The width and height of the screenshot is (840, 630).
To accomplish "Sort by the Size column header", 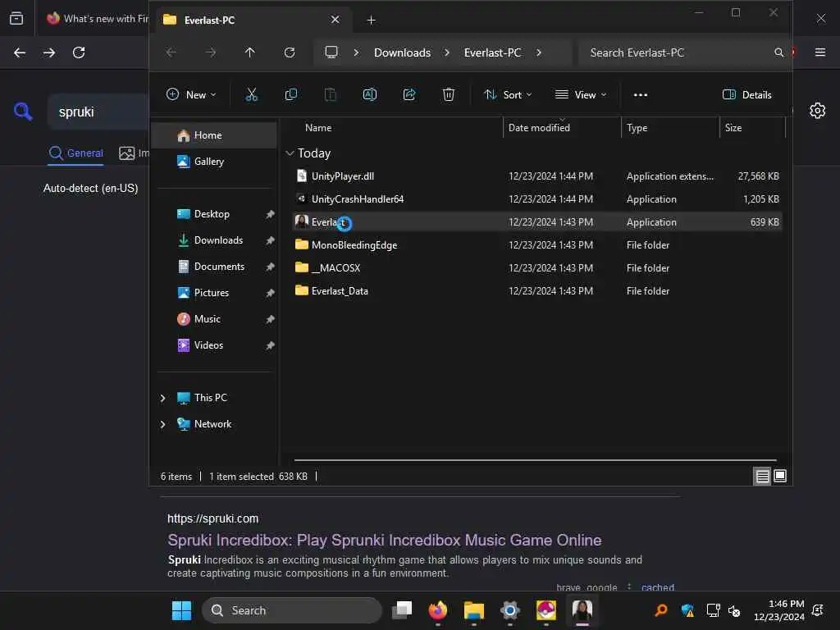I will tap(733, 128).
